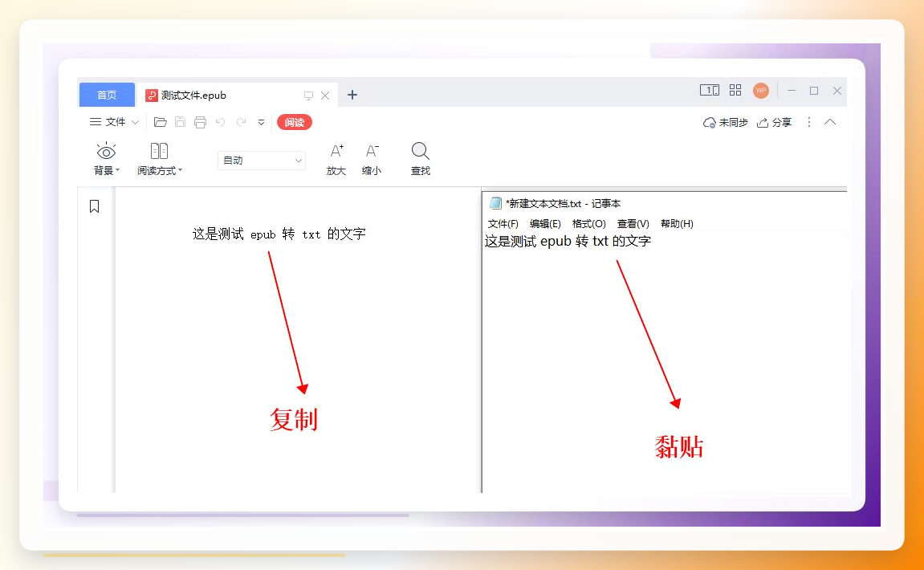Select the 测试文件.epub tab

click(238, 95)
